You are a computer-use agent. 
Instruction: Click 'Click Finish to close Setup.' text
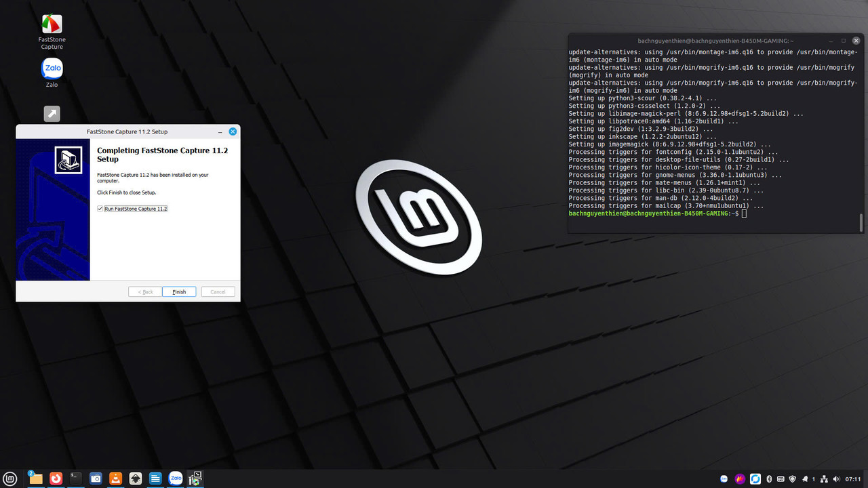tap(127, 192)
